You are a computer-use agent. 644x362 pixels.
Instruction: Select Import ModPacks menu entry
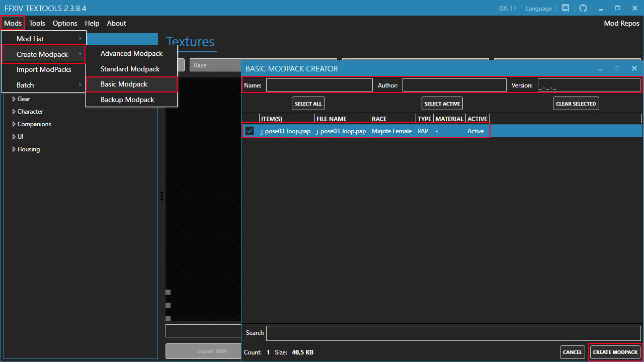44,69
